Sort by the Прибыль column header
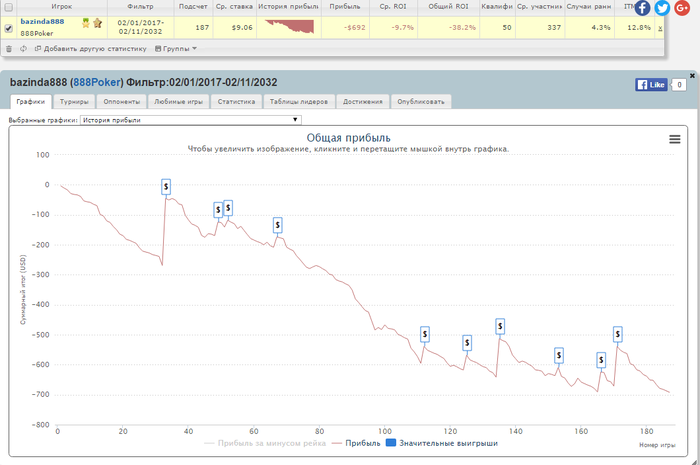The height and width of the screenshot is (465, 700). click(x=345, y=7)
